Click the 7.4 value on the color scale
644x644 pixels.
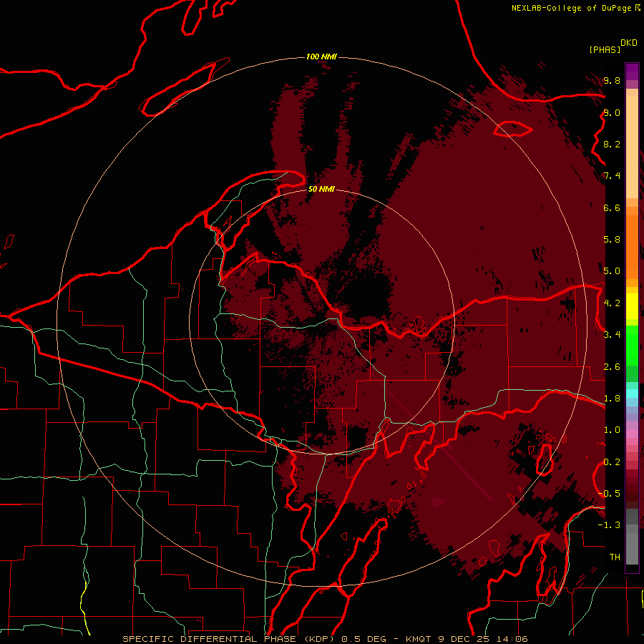coord(612,176)
